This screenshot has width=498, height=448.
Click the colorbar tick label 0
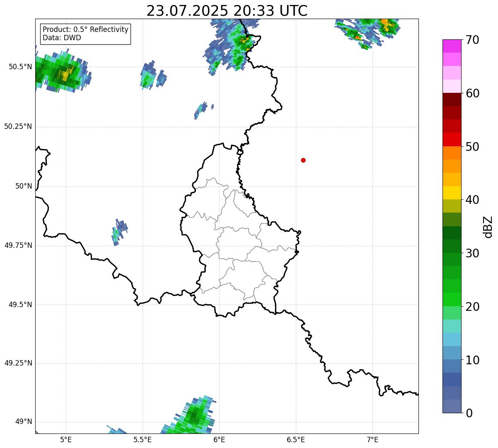468,413
